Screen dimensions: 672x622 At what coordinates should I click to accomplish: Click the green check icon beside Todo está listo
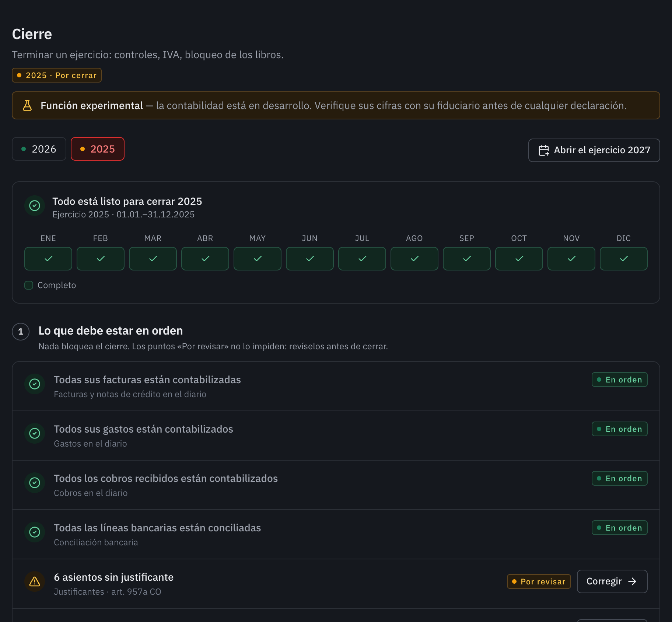35,206
